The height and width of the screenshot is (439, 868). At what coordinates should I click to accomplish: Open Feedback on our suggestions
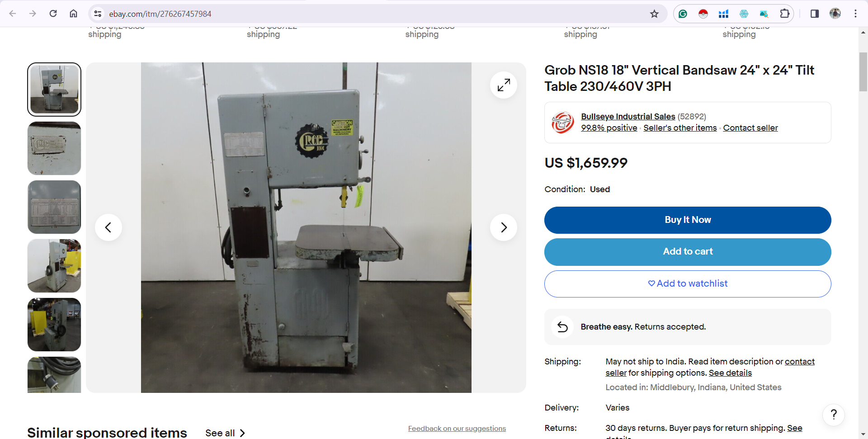click(457, 429)
